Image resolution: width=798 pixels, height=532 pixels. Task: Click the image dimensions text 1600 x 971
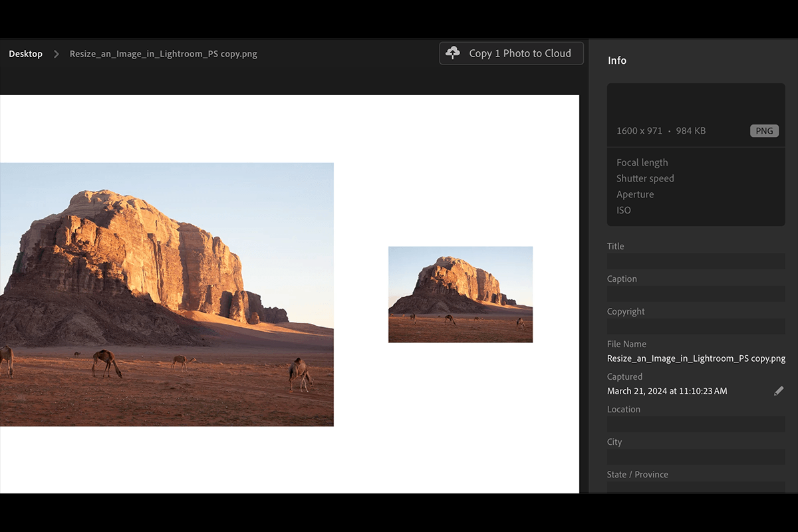(641, 130)
